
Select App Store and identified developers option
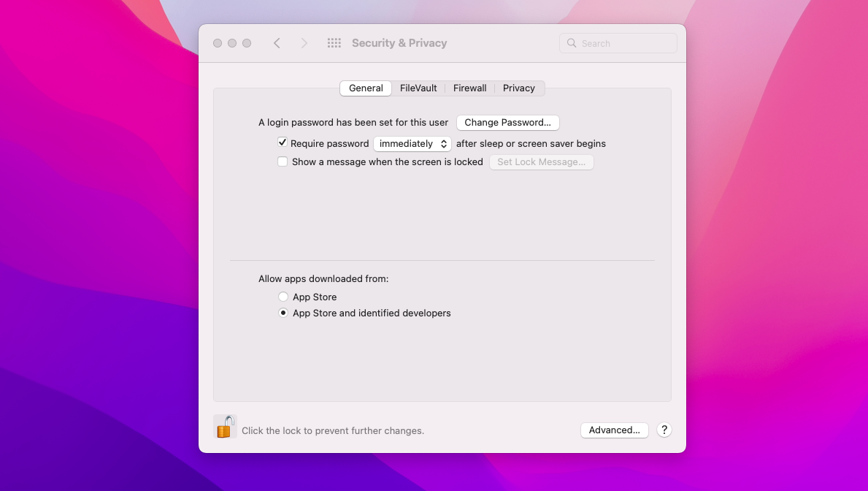(283, 313)
